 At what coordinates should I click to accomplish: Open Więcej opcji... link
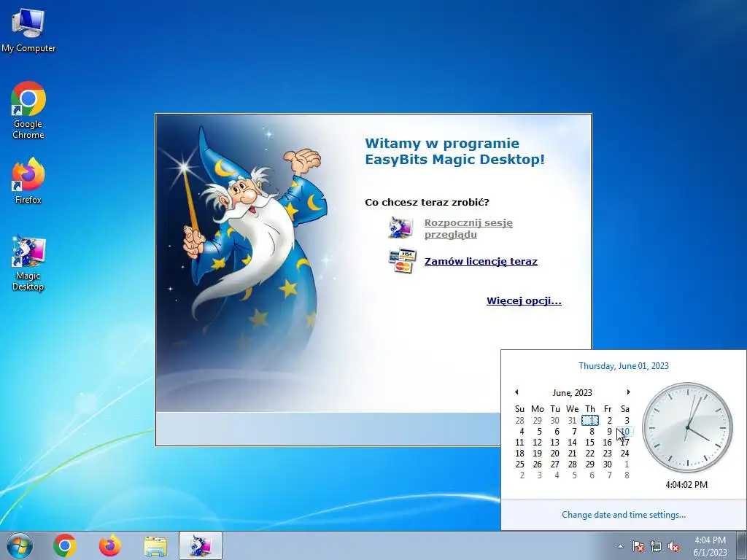524,301
